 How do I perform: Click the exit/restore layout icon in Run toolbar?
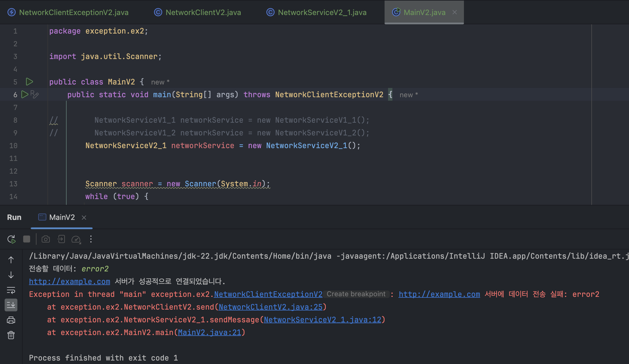click(61, 239)
